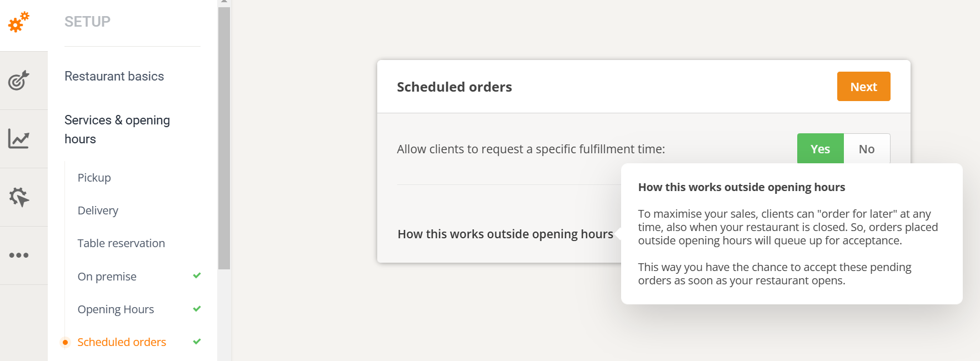Select Pickup under Services & opening hours
Viewport: 980px width, 361px height.
(x=94, y=178)
